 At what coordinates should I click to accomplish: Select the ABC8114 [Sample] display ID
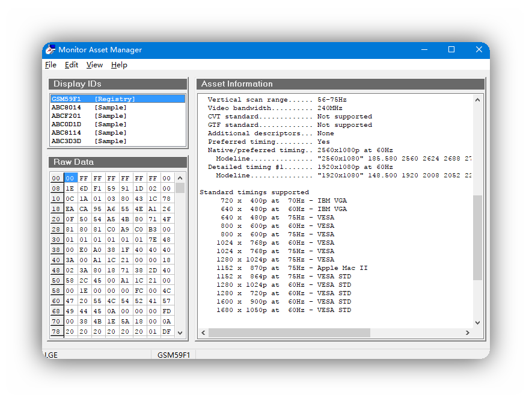pos(118,133)
